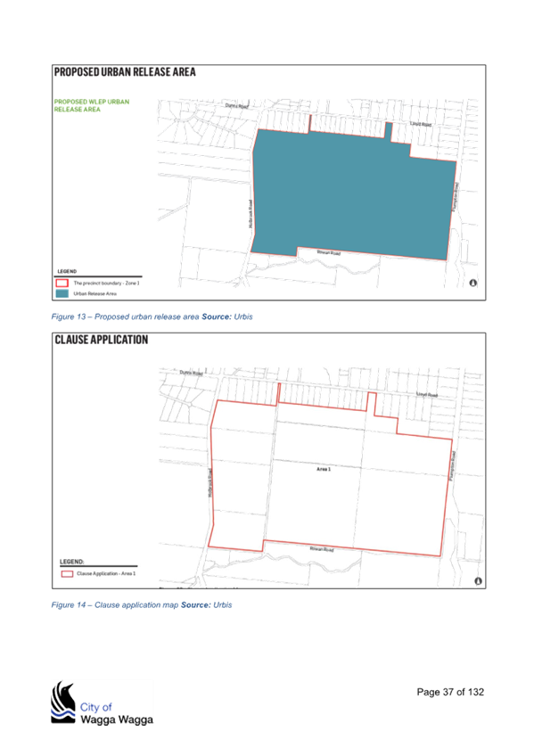534x756 pixels.
Task: Click the teal Urban Release Area legend swatch
Action: coord(62,293)
